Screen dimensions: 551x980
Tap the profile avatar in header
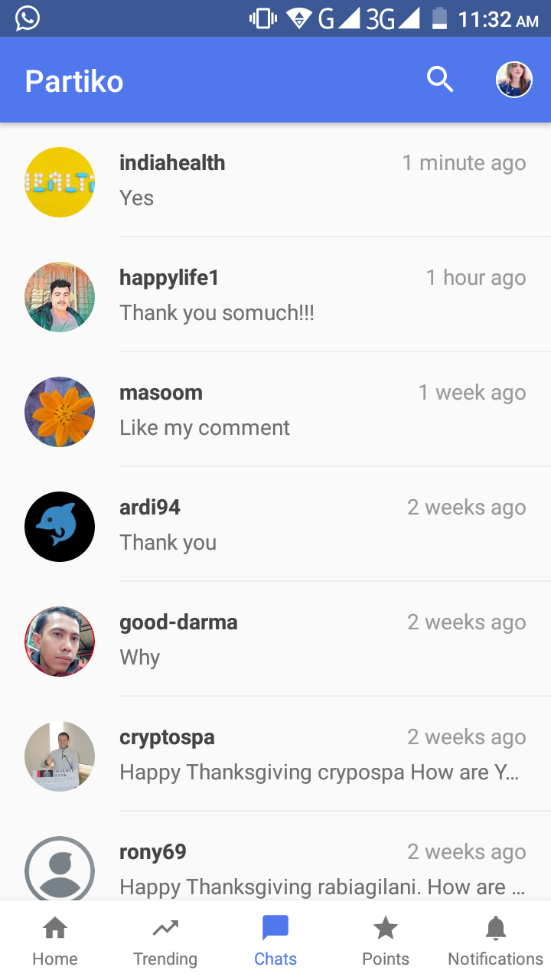(x=514, y=80)
